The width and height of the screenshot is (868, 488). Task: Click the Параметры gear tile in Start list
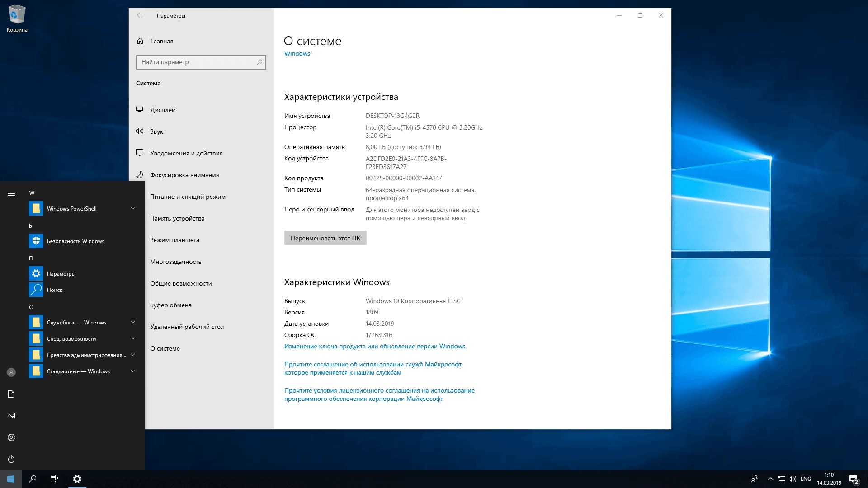click(36, 273)
